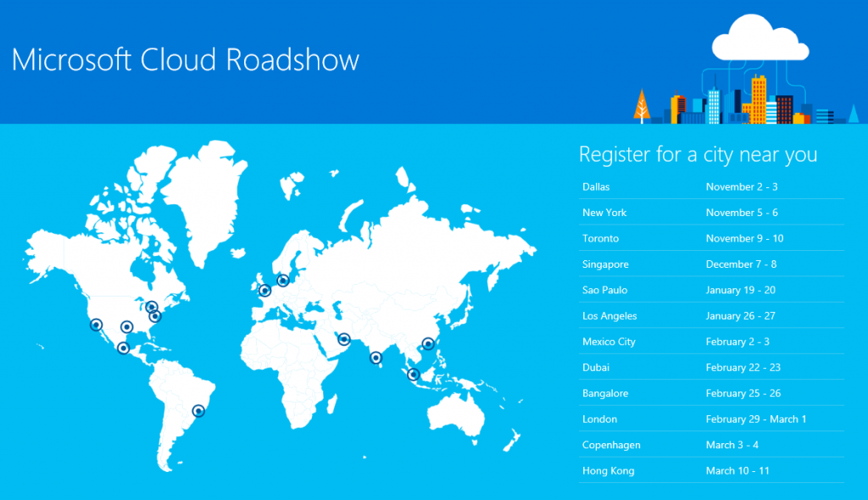Viewport: 868px width, 500px height.
Task: Select Los Angeles in the city list
Action: 609,316
